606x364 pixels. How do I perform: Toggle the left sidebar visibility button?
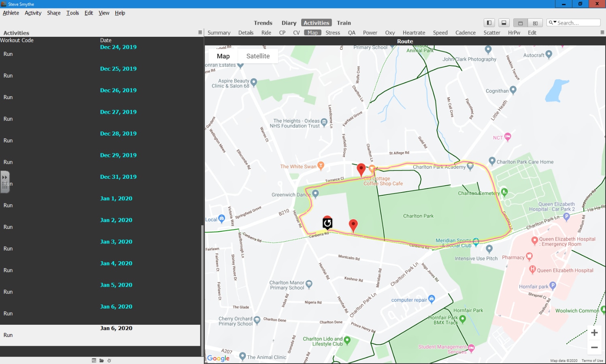(489, 23)
